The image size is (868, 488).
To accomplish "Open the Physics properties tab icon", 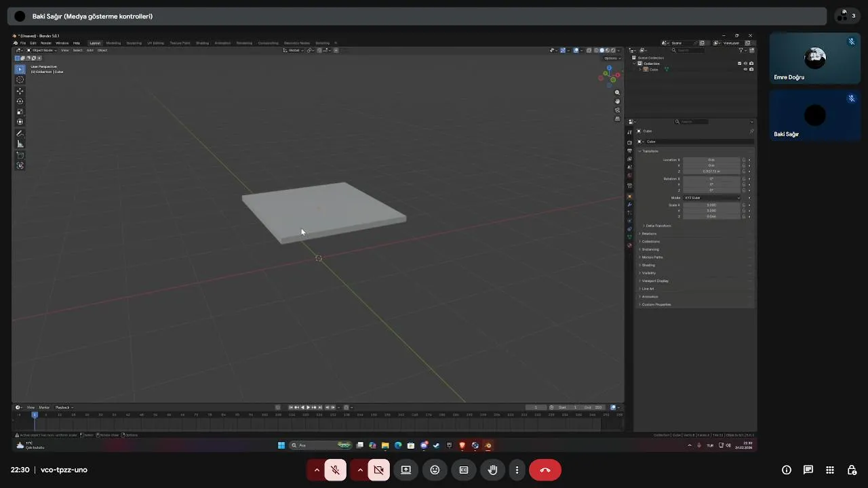I will point(629,221).
